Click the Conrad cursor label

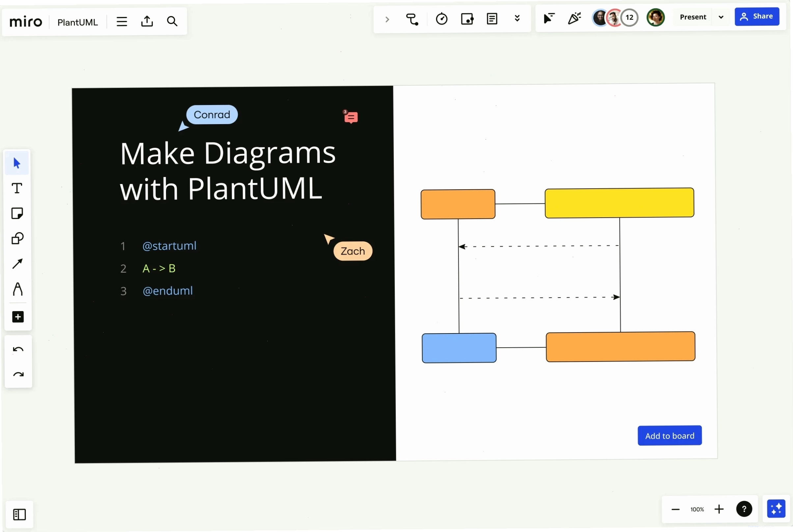212,115
